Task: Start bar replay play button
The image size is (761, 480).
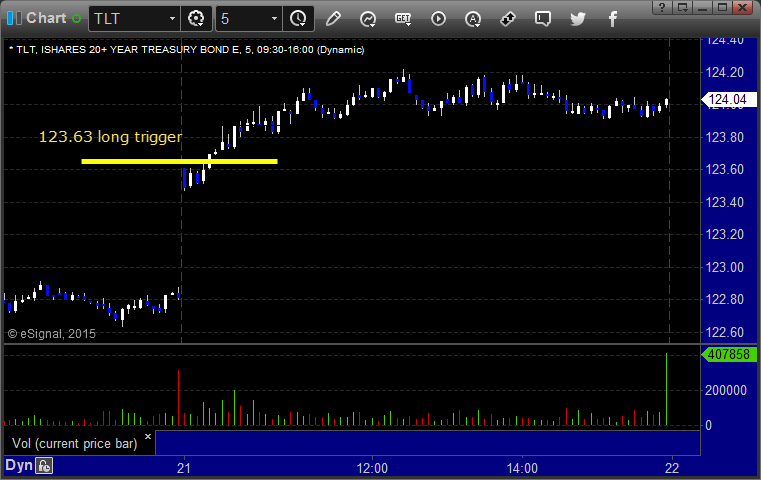Action: (438, 19)
